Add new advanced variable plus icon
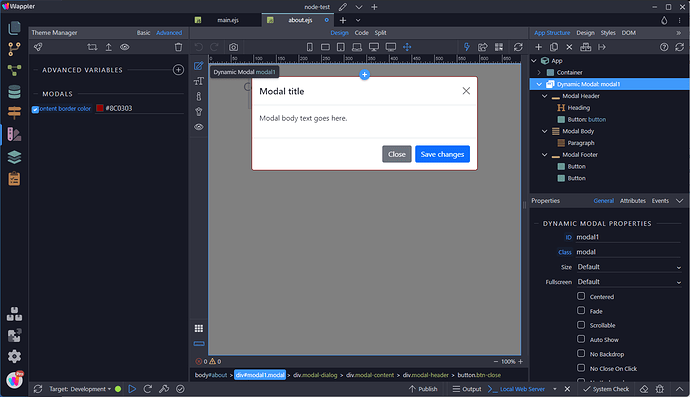The image size is (690, 397). pyautogui.click(x=178, y=70)
